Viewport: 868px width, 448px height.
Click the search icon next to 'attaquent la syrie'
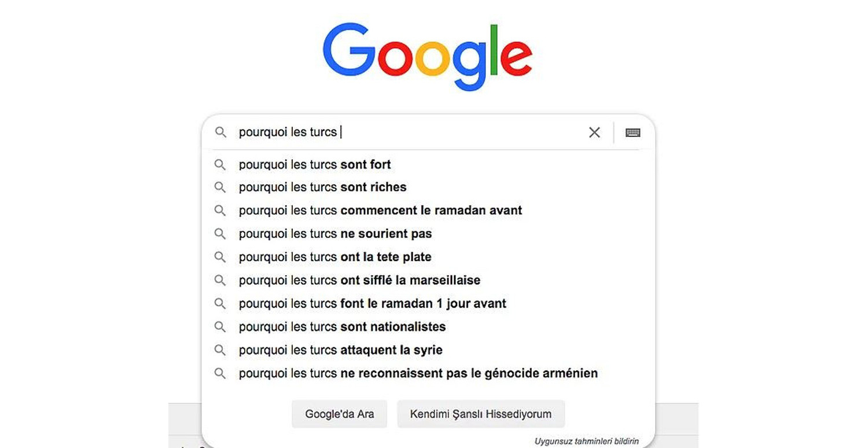coord(220,350)
